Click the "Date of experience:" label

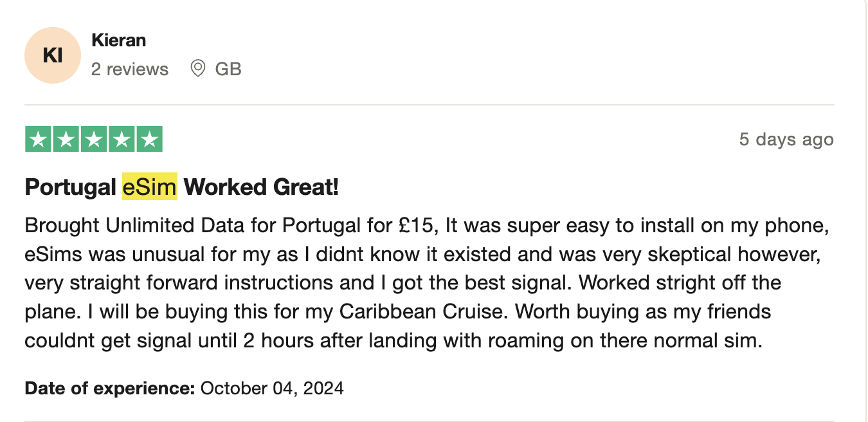(x=109, y=389)
